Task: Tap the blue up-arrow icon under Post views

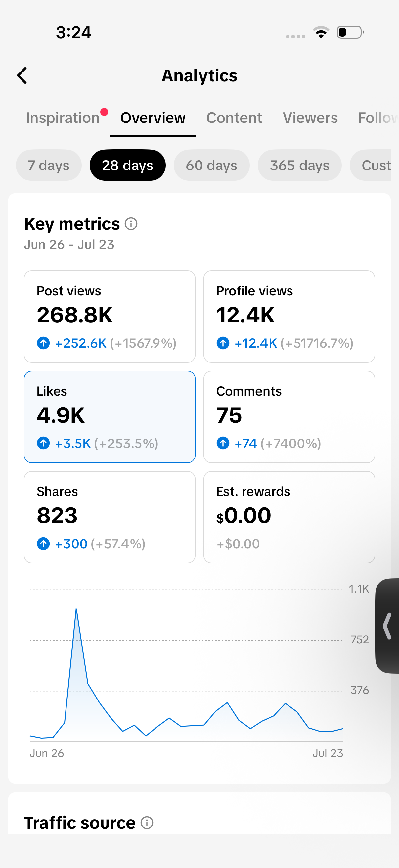Action: 43,343
